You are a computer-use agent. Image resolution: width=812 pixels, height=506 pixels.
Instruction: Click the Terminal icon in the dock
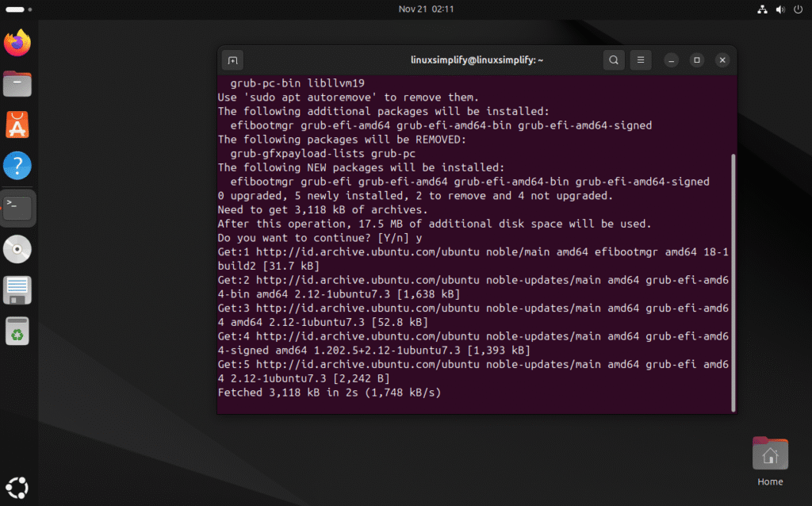click(x=17, y=208)
